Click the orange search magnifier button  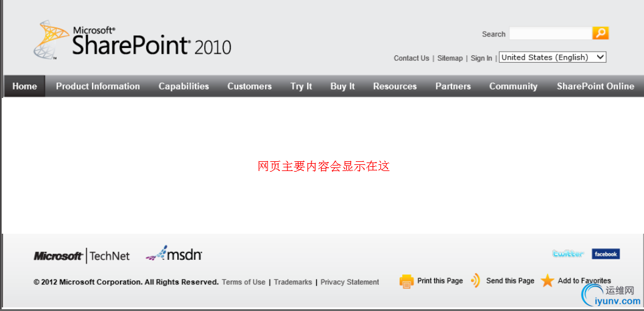coord(600,33)
